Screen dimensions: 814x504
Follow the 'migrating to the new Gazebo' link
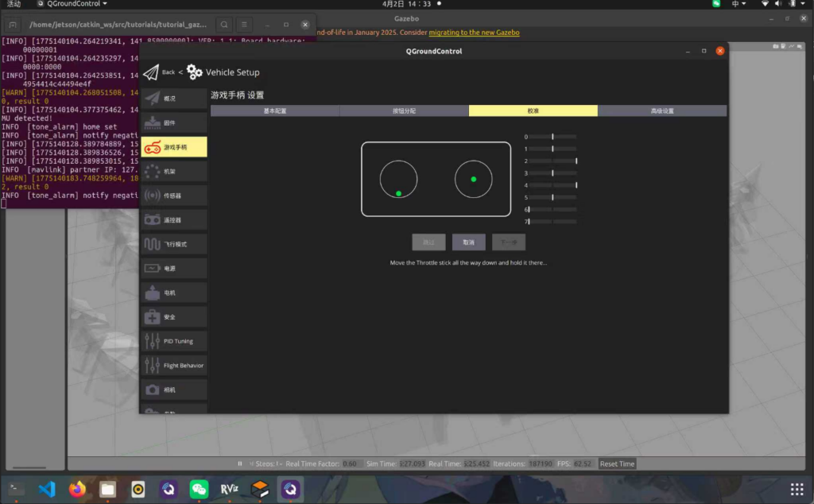coord(474,33)
